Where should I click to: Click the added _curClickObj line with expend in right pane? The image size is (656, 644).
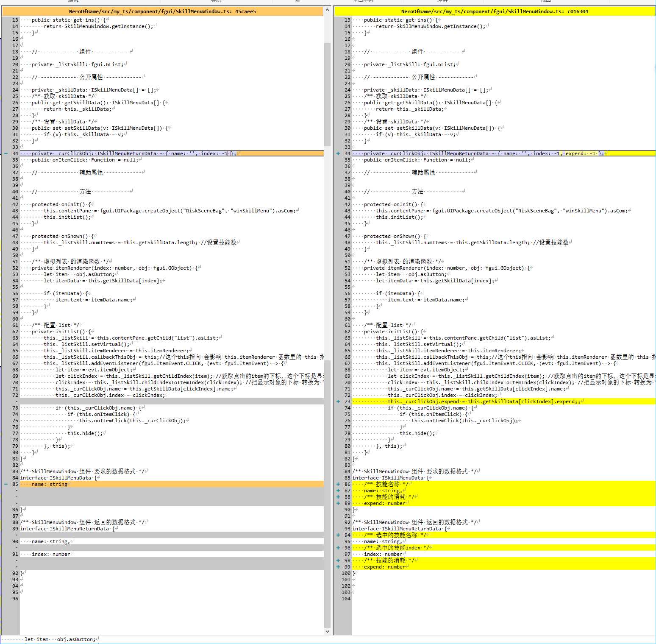[504, 153]
